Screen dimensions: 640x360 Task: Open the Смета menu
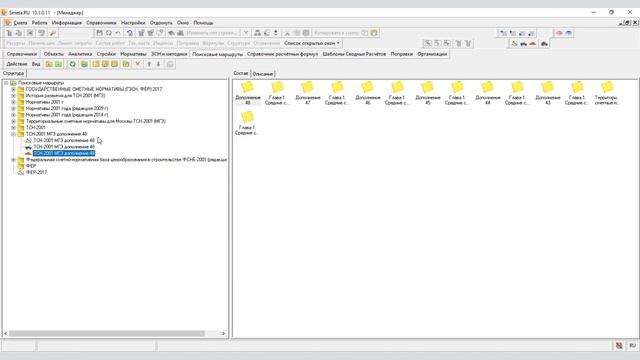tap(20, 23)
